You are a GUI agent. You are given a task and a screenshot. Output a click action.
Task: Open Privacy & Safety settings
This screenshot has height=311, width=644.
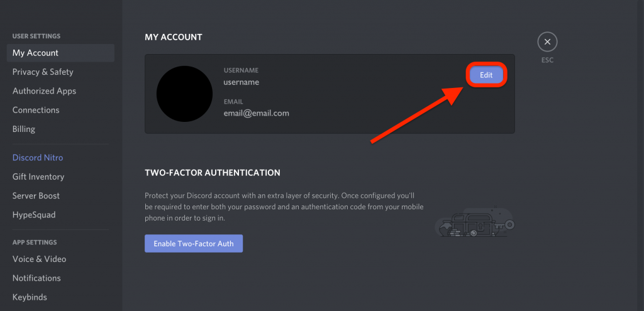coord(60,72)
